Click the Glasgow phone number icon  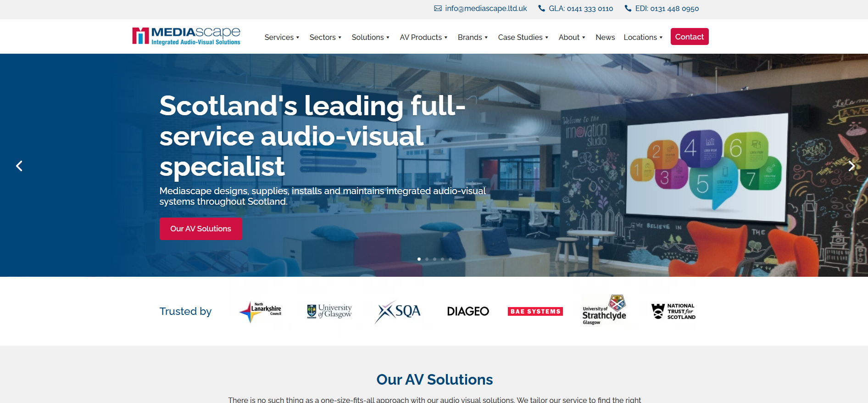tap(541, 8)
